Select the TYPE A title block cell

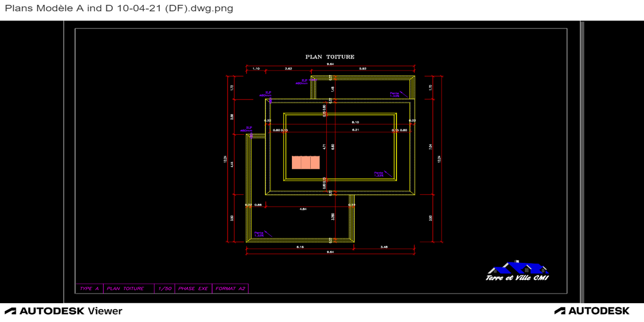point(89,289)
